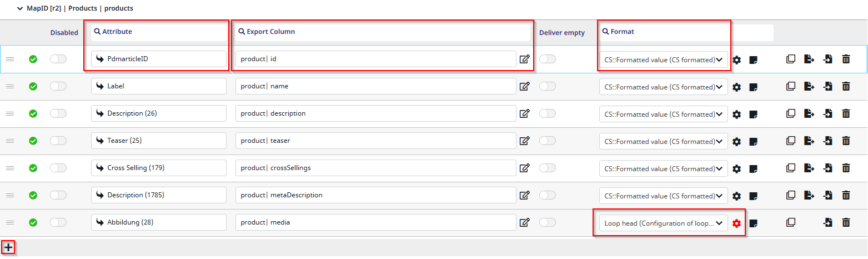Click file import icon in Cross Selling row

827,168
